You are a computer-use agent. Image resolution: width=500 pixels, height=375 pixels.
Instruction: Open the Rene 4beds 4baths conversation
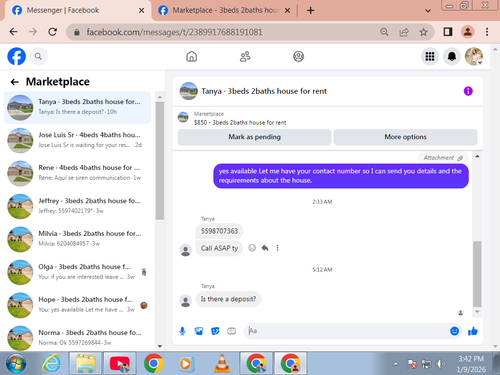[77, 173]
